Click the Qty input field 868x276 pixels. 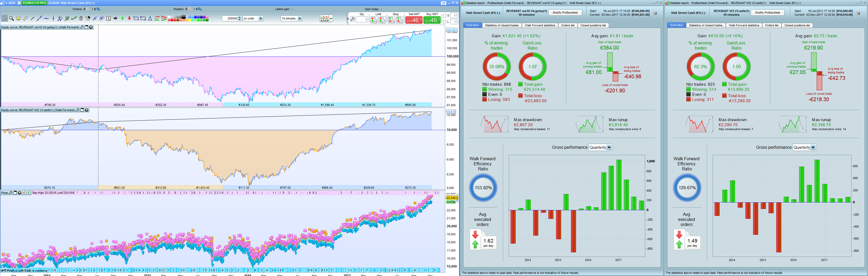click(362, 20)
